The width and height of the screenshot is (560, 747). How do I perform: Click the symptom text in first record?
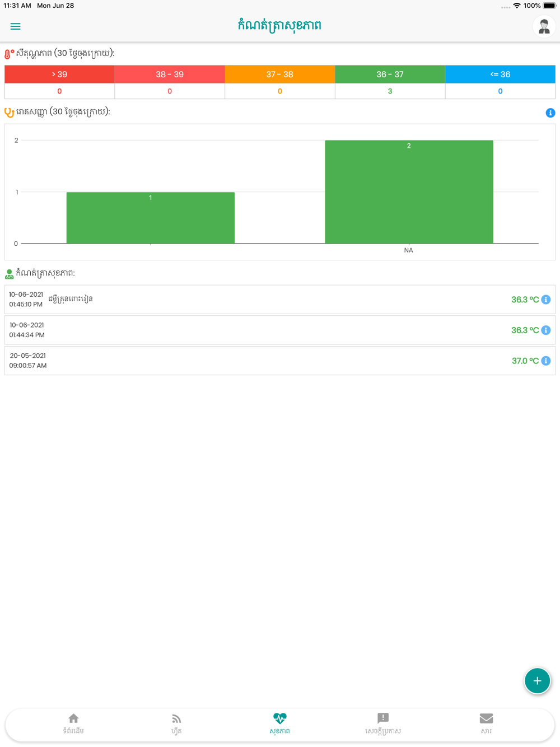(71, 299)
